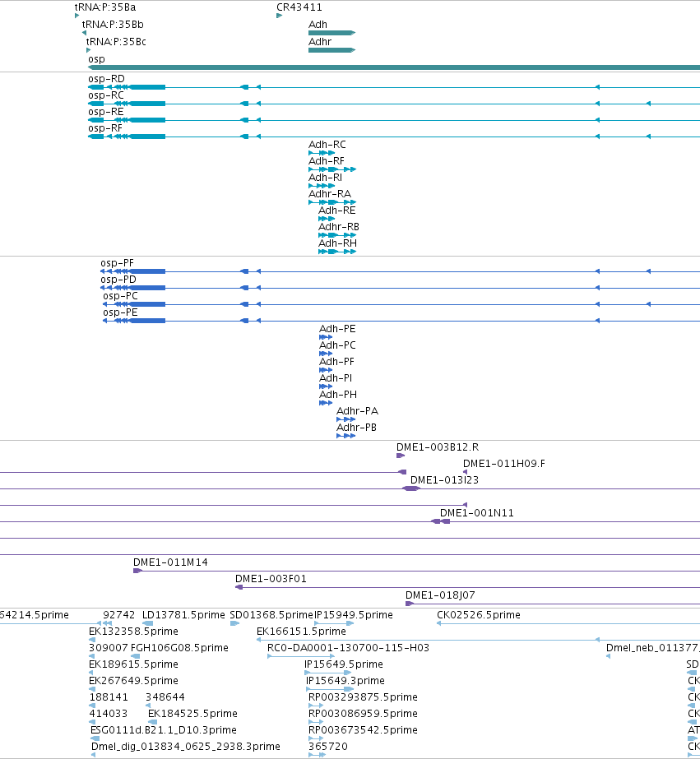Select the RC0-DA0001-130700-115-H03 label

(349, 648)
